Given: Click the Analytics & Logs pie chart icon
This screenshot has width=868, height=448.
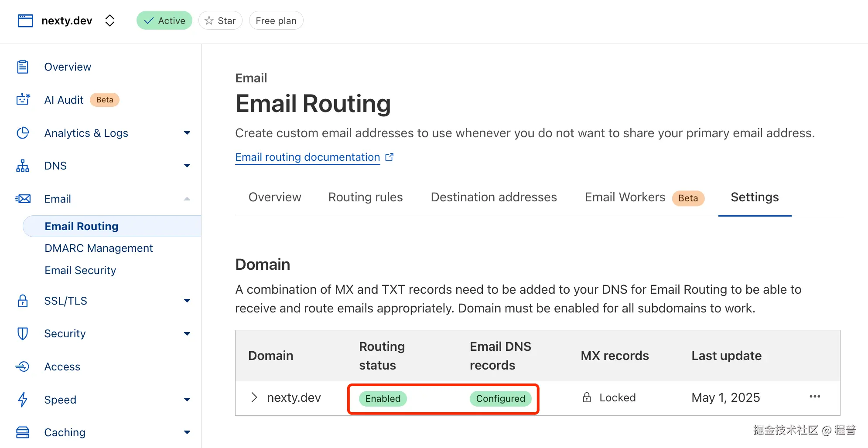Looking at the screenshot, I should pos(23,133).
